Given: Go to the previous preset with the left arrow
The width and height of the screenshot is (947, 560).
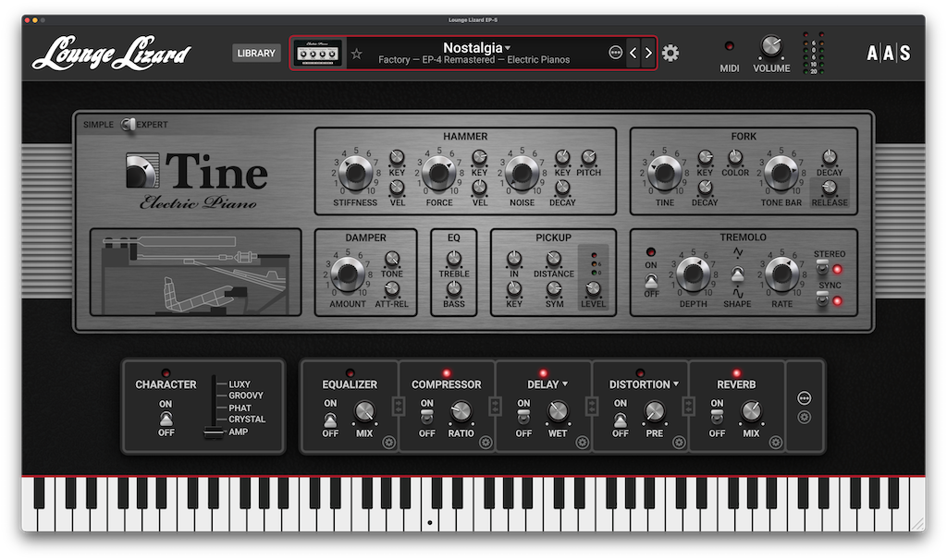Looking at the screenshot, I should coord(633,53).
